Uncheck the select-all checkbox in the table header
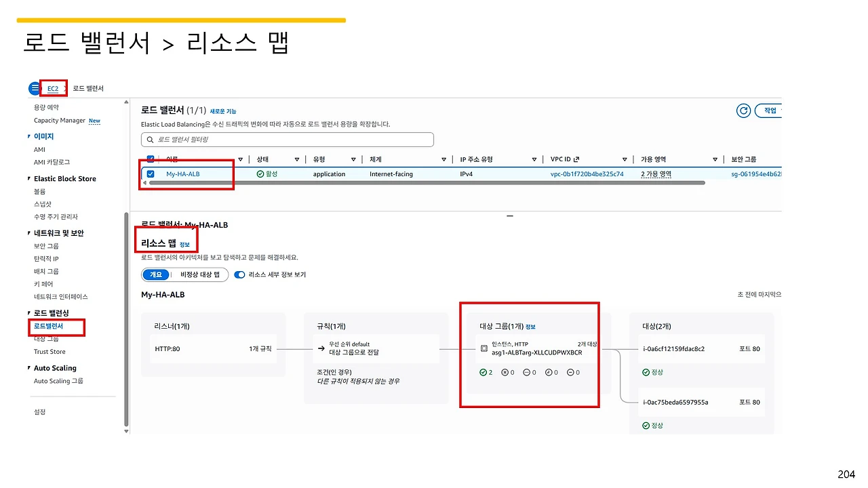This screenshot has height=488, width=868. tap(150, 159)
